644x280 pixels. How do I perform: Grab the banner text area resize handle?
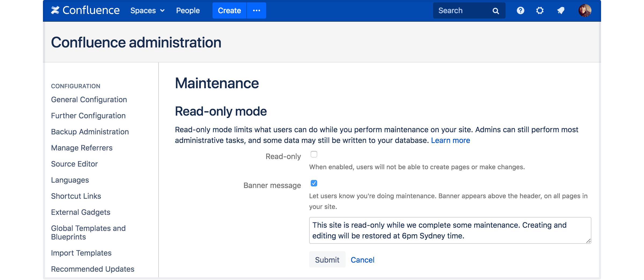click(x=588, y=241)
